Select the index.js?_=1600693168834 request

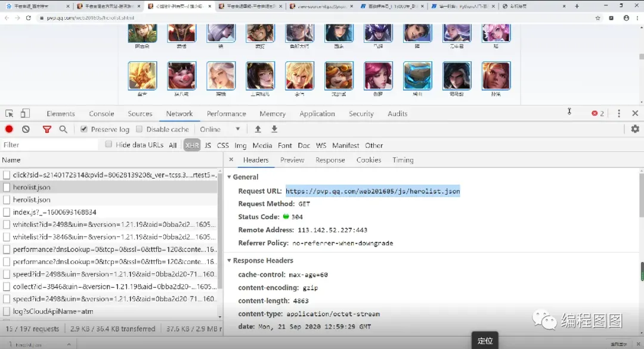click(110, 213)
